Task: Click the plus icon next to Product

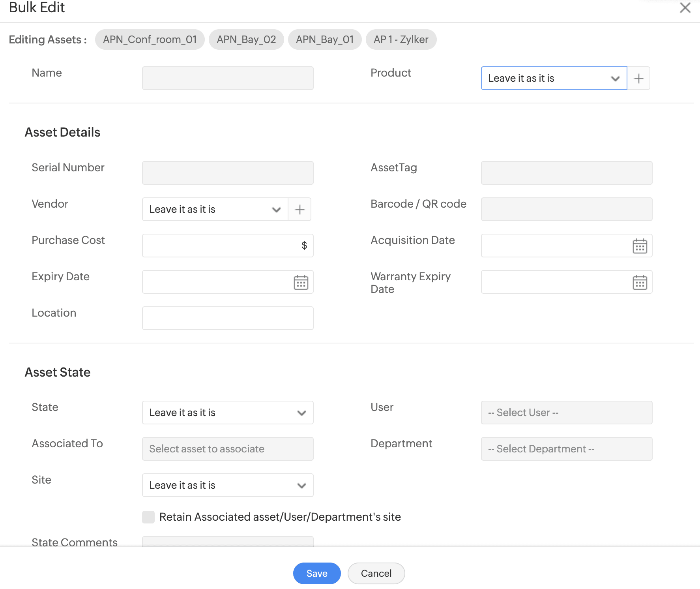Action: tap(638, 79)
